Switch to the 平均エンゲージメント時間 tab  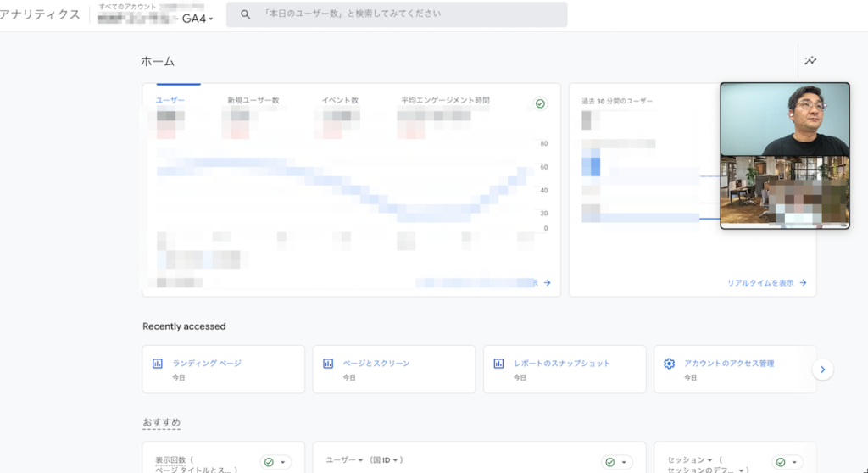[x=445, y=100]
